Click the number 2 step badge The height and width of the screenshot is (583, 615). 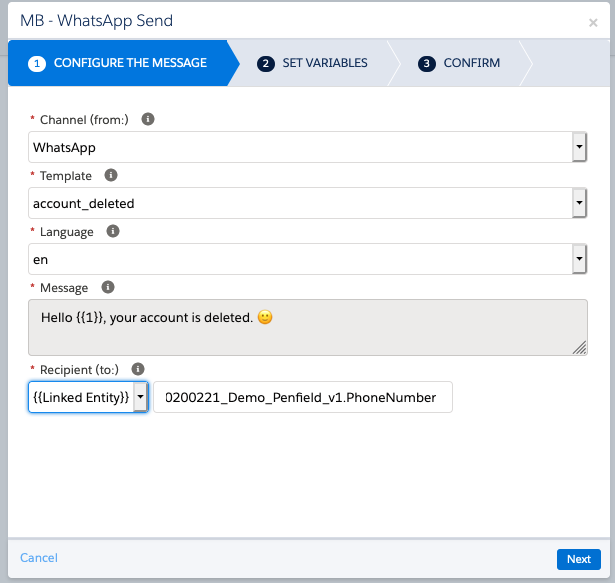pyautogui.click(x=266, y=63)
